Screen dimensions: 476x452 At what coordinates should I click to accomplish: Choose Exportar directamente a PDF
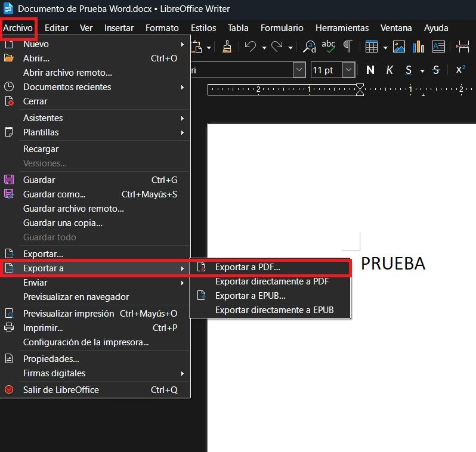click(270, 281)
